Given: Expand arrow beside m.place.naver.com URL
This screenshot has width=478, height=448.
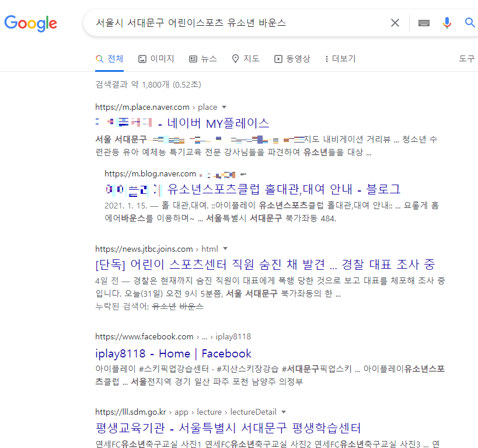Looking at the screenshot, I should tap(224, 107).
